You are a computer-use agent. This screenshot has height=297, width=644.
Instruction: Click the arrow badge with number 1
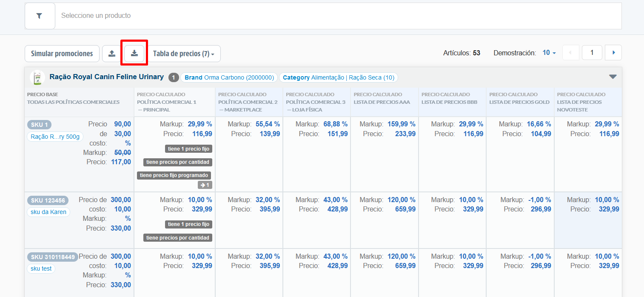tap(205, 185)
